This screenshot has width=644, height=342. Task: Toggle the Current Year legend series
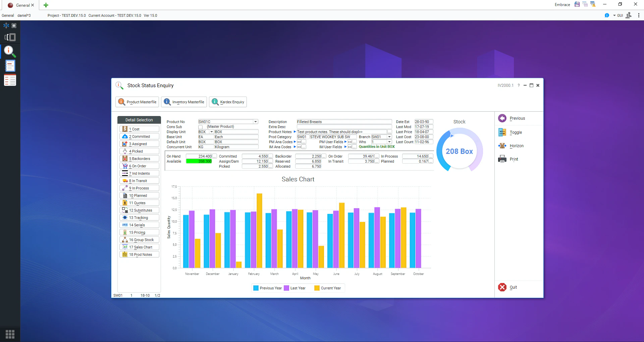(328, 288)
